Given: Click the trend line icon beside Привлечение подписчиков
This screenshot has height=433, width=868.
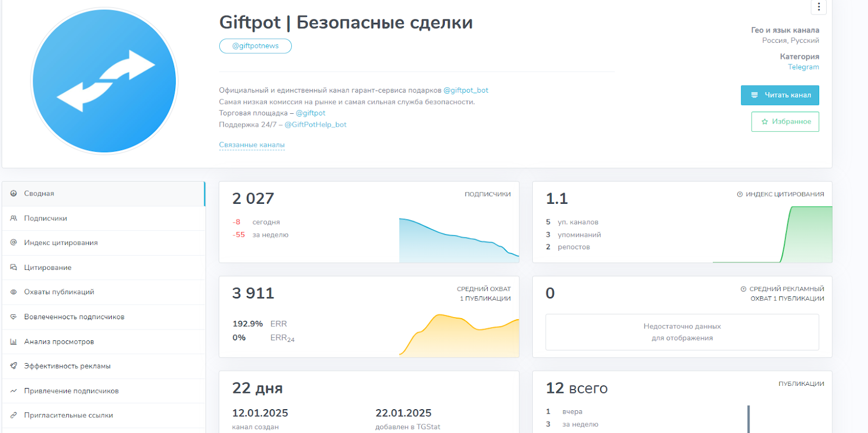Looking at the screenshot, I should point(14,391).
